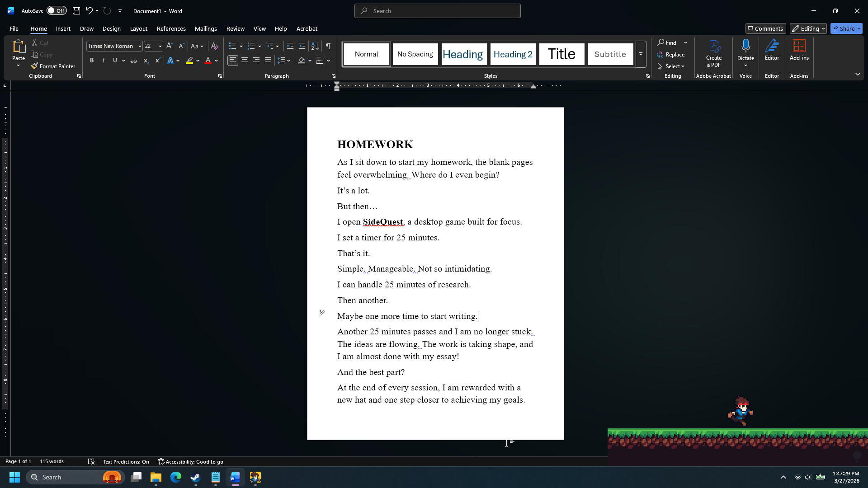Toggle AutoSave on
Viewport: 868px width, 488px height.
56,10
